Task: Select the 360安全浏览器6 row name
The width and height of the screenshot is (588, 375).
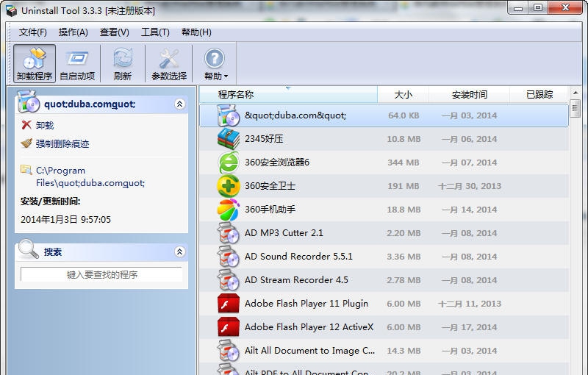Action: [x=277, y=162]
